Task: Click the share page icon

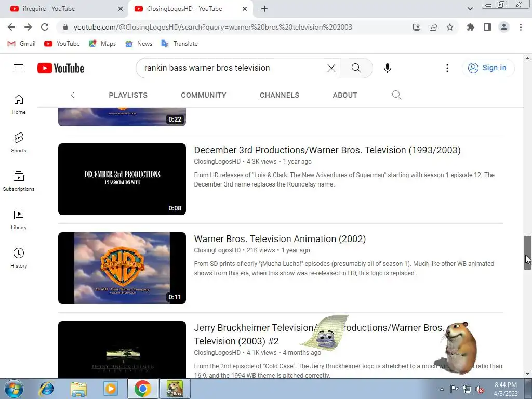Action: point(433,27)
